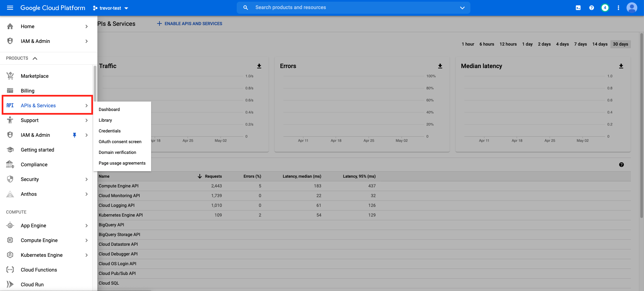Click the Compliance building icon
Screen dimensions: 644x291
10,164
